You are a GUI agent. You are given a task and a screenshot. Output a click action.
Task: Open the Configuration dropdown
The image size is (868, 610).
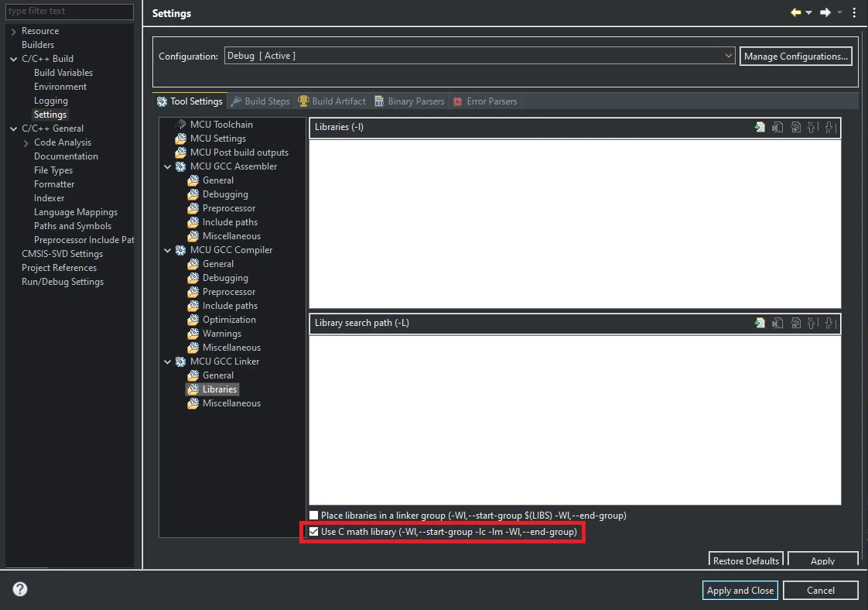tap(480, 56)
